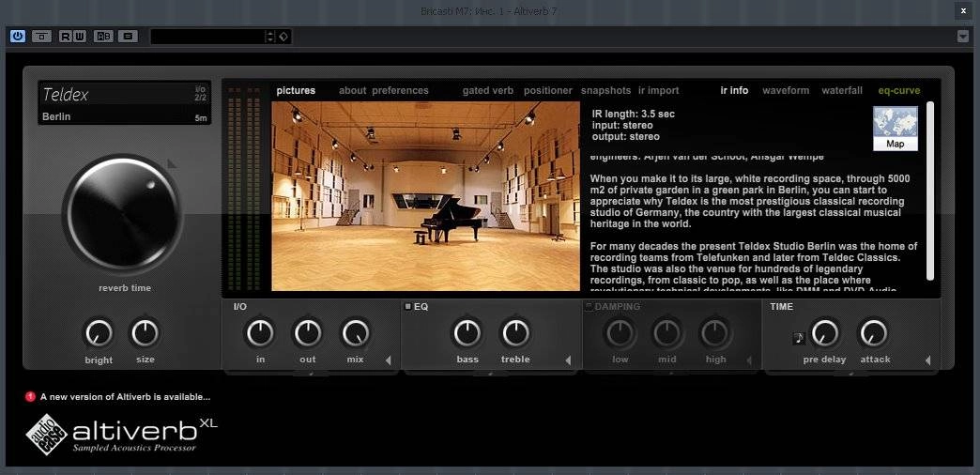
Task: Click the copy A to B settings button
Action: click(x=128, y=37)
